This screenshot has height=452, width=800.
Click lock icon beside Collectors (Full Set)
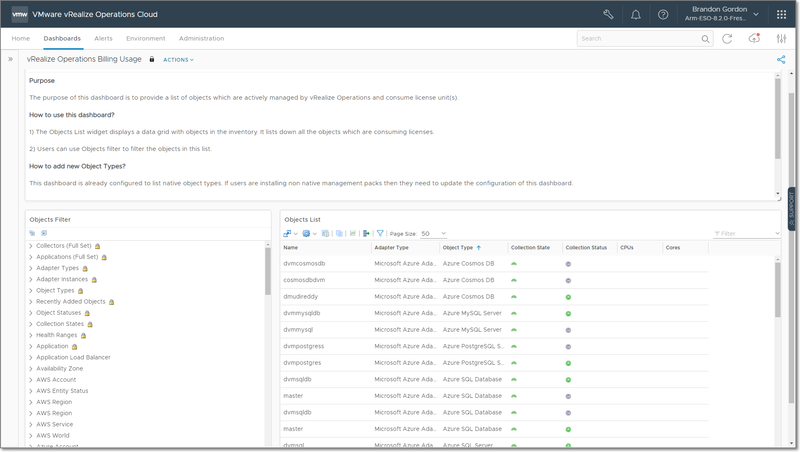[97, 246]
